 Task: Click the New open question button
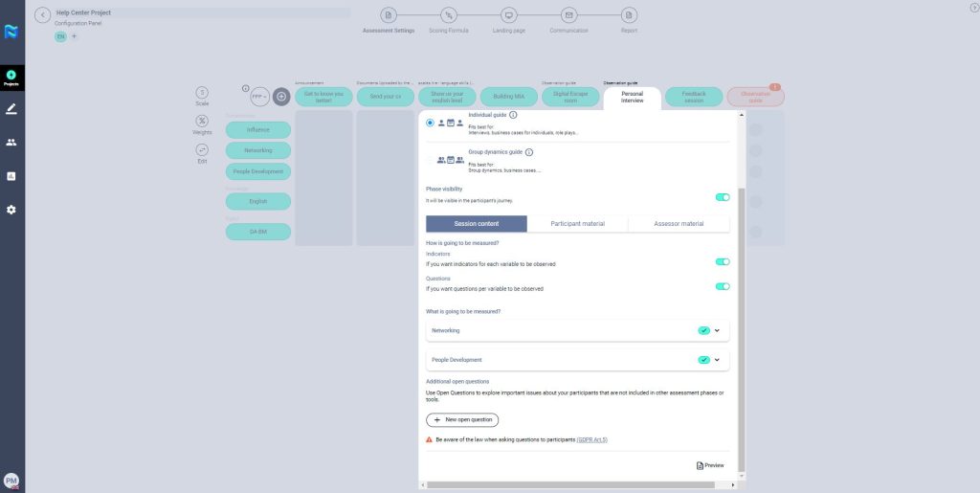pos(462,420)
